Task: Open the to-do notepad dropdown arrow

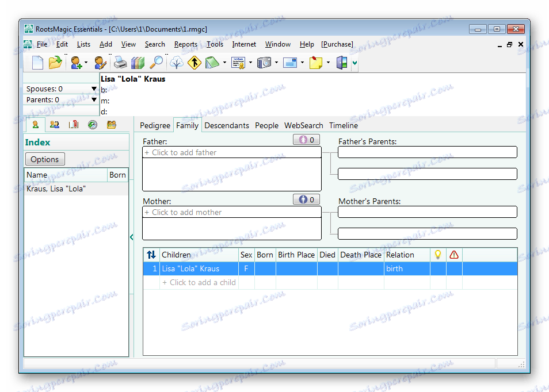Action: point(224,63)
